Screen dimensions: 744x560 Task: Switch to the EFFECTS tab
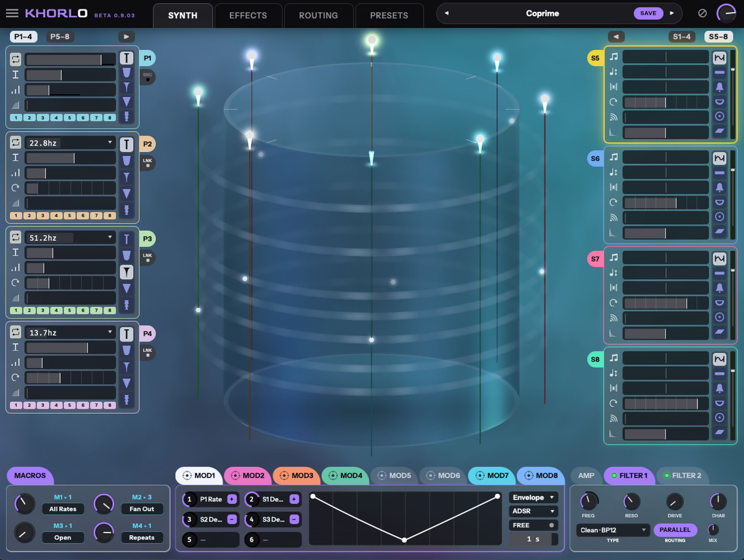click(x=248, y=16)
